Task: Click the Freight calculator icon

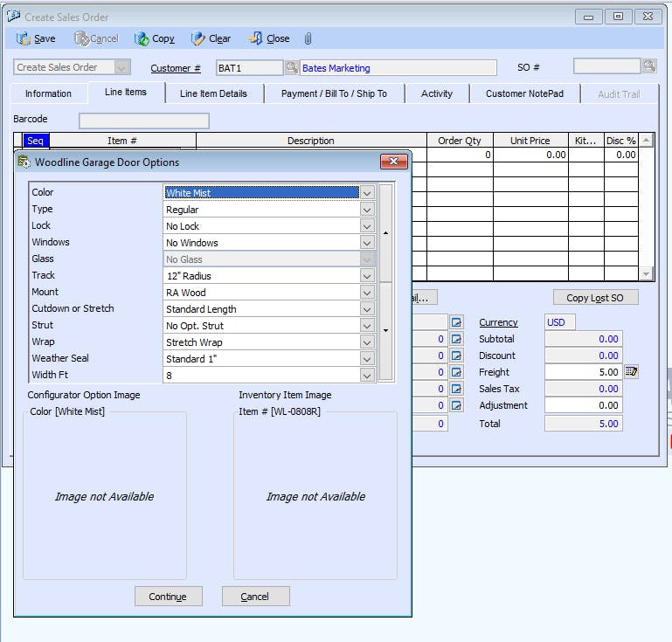Action: pos(631,372)
